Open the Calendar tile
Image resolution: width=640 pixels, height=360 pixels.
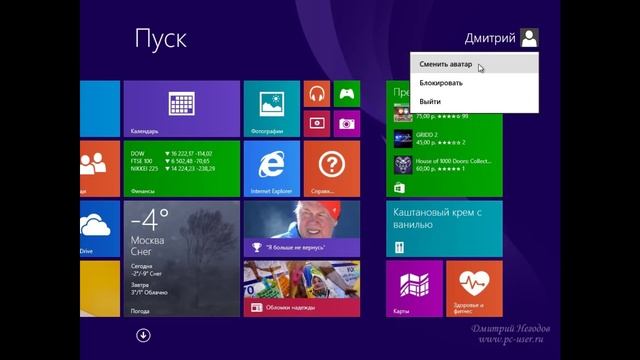click(x=182, y=109)
